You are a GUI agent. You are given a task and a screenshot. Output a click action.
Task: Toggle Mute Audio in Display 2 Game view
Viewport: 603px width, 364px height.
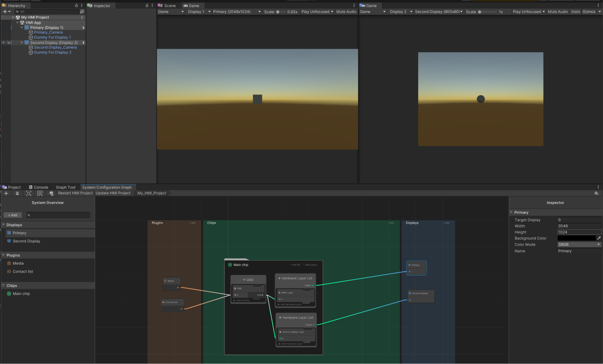pyautogui.click(x=558, y=12)
